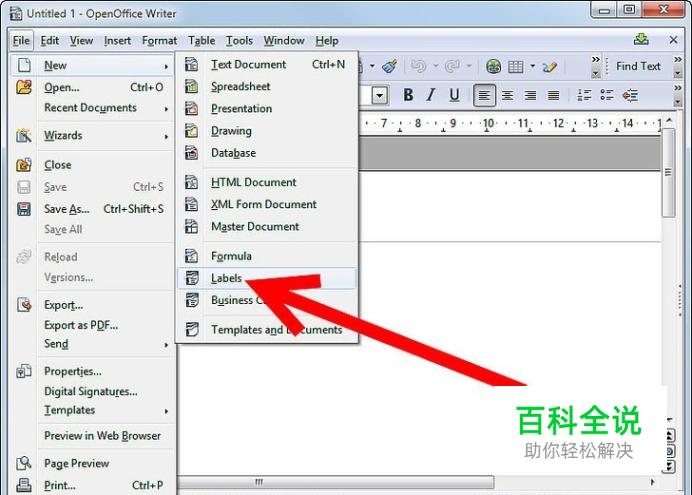692x495 pixels.
Task: Click Decrease Indent icon
Action: [x=630, y=95]
